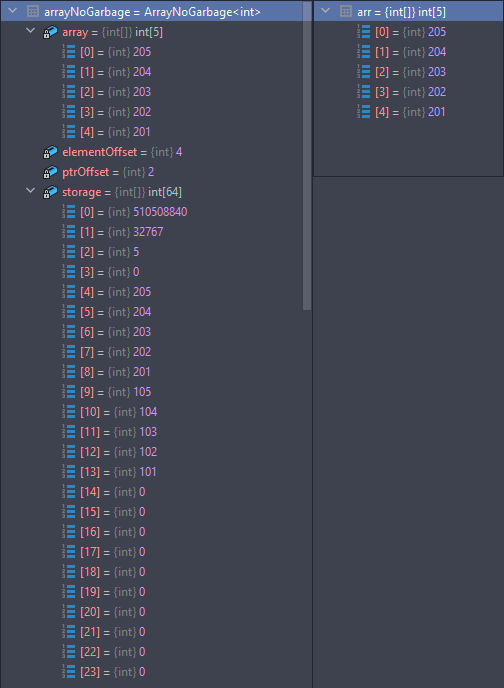Select storage element [21] = 0
The image size is (504, 688).
pyautogui.click(x=152, y=632)
